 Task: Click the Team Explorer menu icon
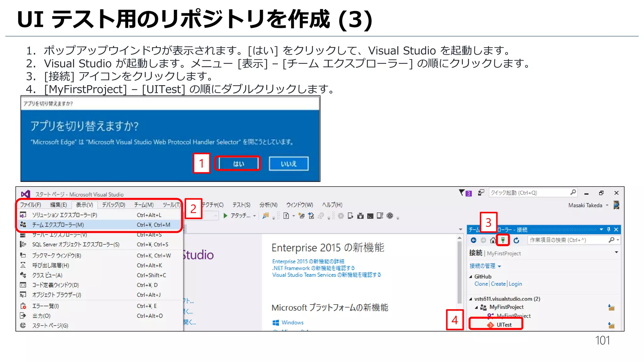pyautogui.click(x=23, y=225)
